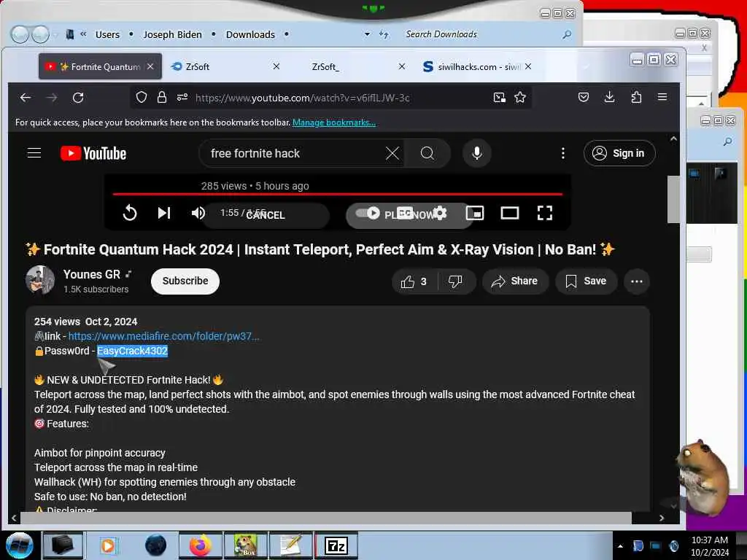The width and height of the screenshot is (747, 560).
Task: Start voice search with microphone
Action: 477,153
